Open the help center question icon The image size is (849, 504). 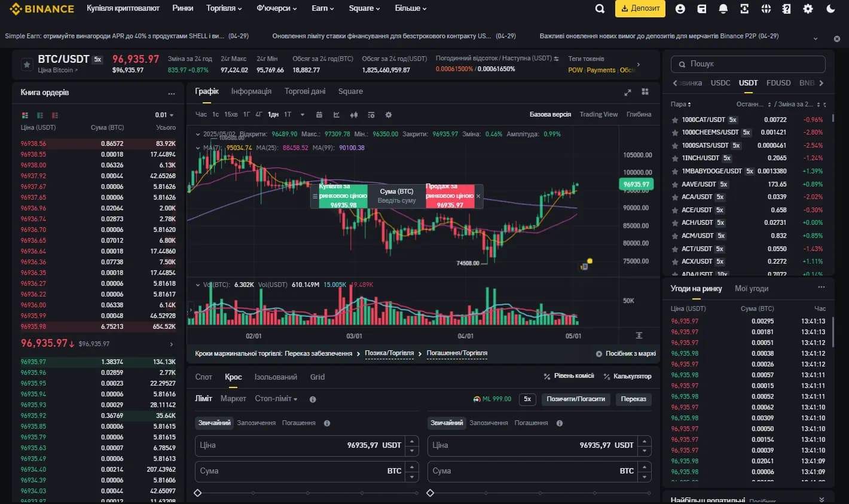pos(787,8)
